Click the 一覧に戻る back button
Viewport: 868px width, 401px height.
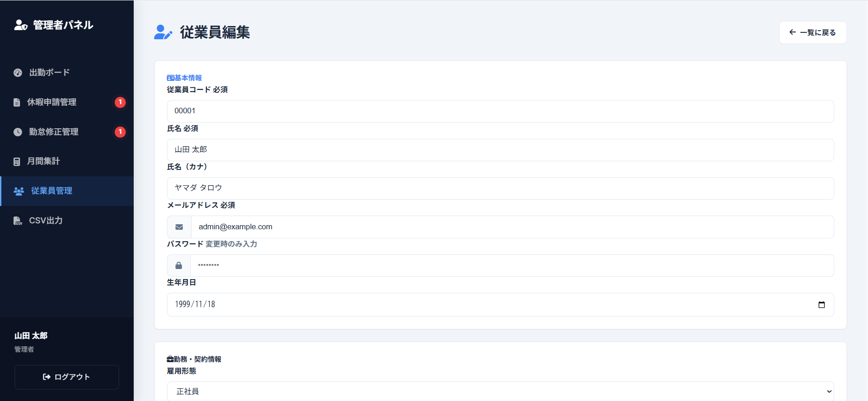812,32
